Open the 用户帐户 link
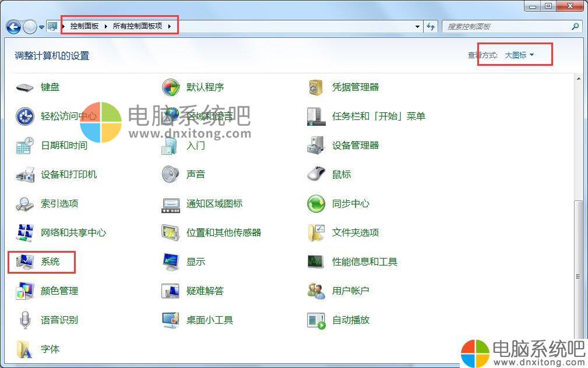Image resolution: width=588 pixels, height=368 pixels. (351, 291)
